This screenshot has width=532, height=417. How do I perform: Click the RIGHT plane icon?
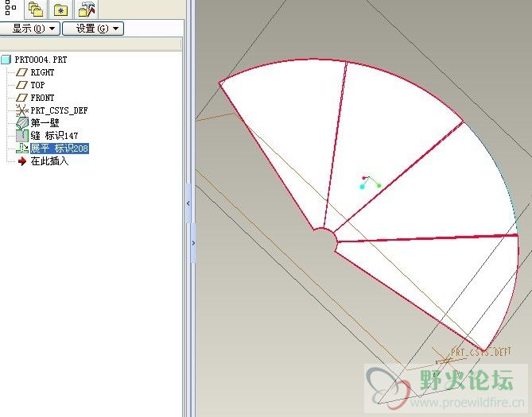21,72
